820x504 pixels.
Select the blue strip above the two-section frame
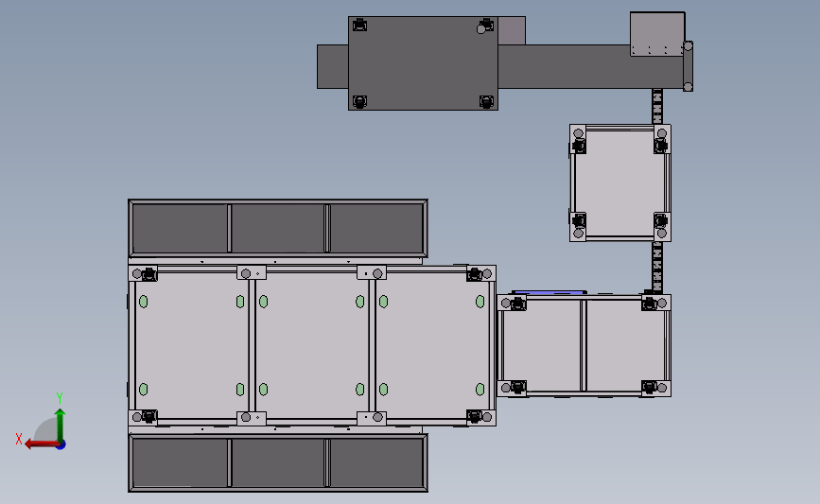(548, 293)
